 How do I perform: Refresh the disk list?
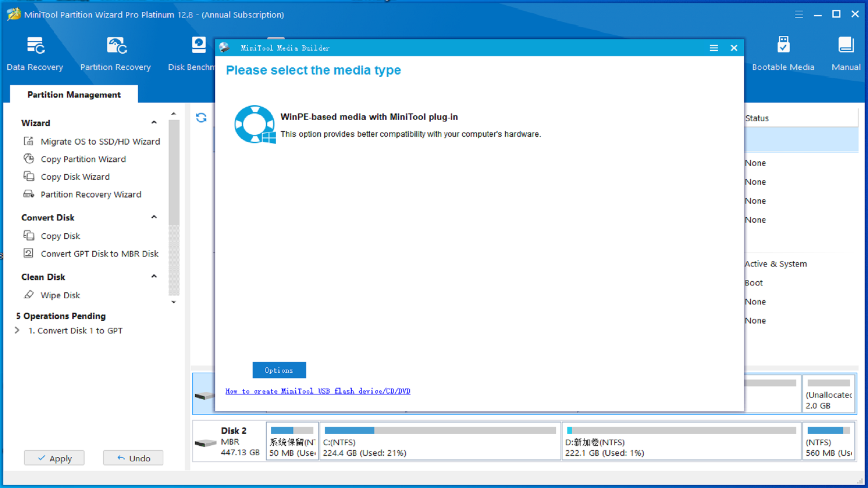click(202, 117)
